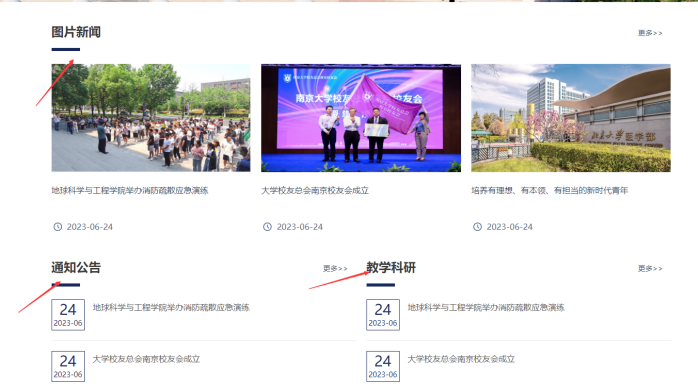The height and width of the screenshot is (387, 698).
Task: Click 更多>> beside 图片新闻
Action: coord(650,33)
